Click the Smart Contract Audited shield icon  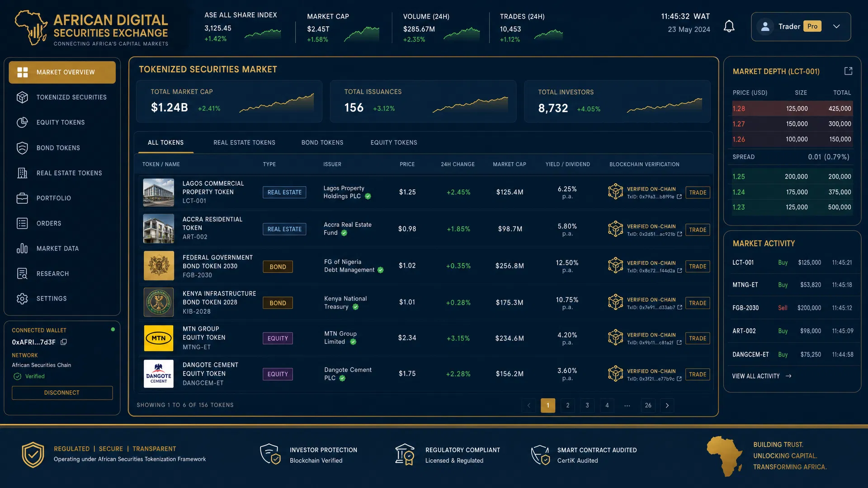[540, 455]
